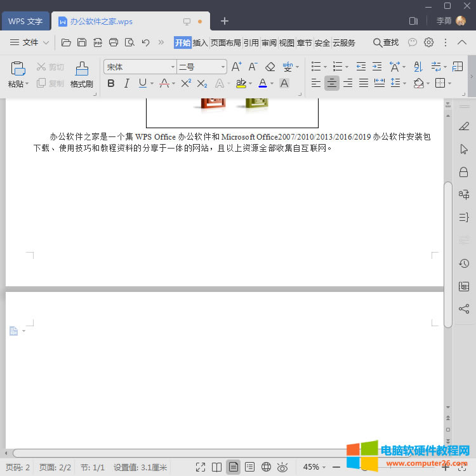Viewport: 476px width, 476px height.
Task: Open the 页面布局 (Page Layout) tab
Action: [225, 43]
